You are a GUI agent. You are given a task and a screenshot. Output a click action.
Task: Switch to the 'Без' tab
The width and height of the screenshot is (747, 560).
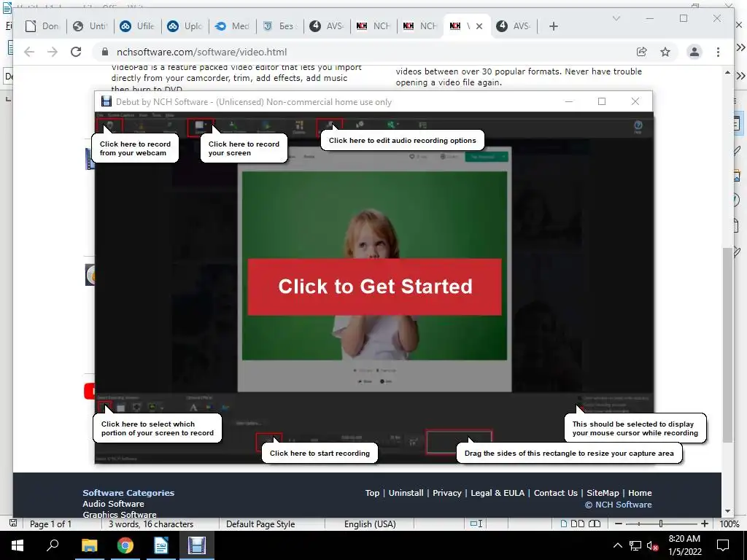pyautogui.click(x=279, y=26)
